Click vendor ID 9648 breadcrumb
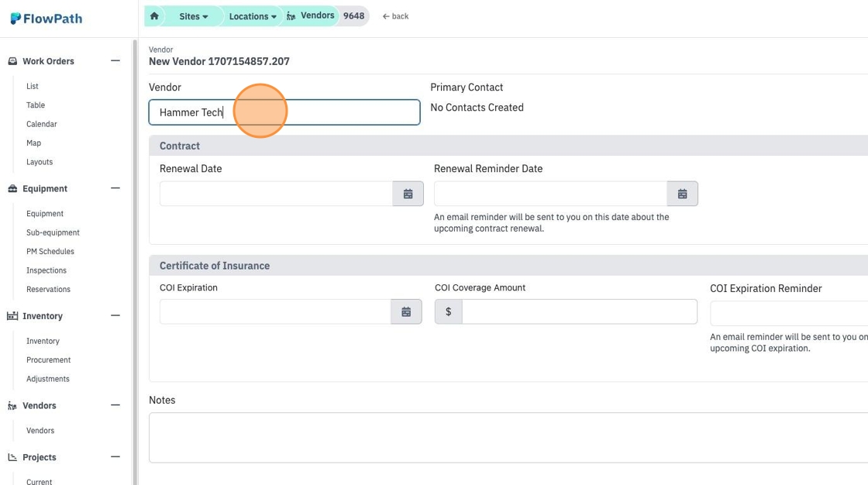 pos(353,15)
